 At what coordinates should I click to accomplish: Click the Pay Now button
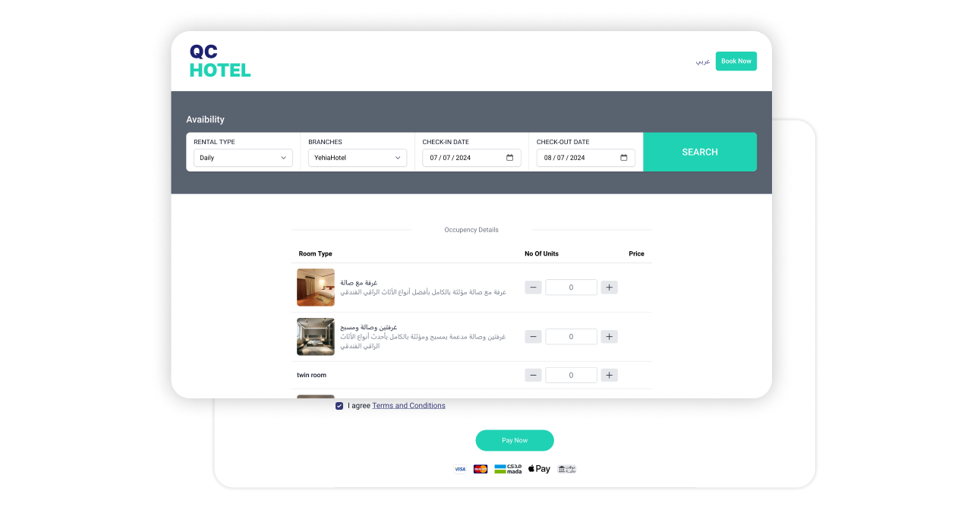pyautogui.click(x=515, y=440)
